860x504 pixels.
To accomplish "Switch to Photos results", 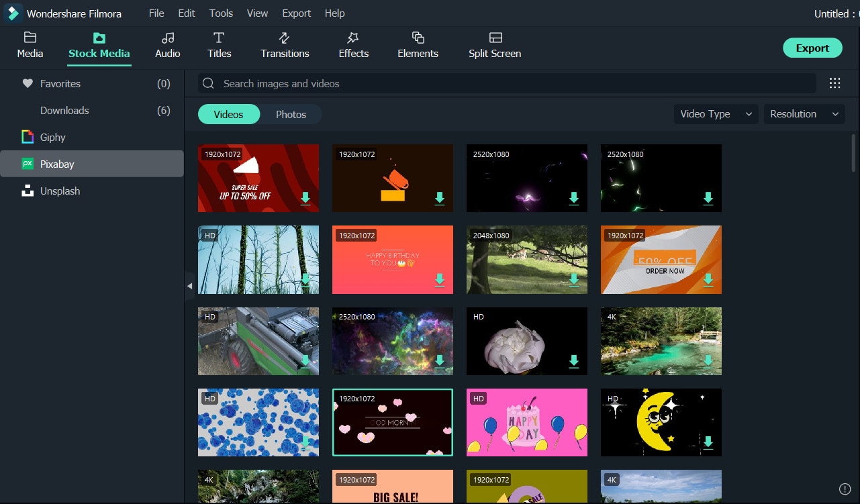I will click(291, 114).
